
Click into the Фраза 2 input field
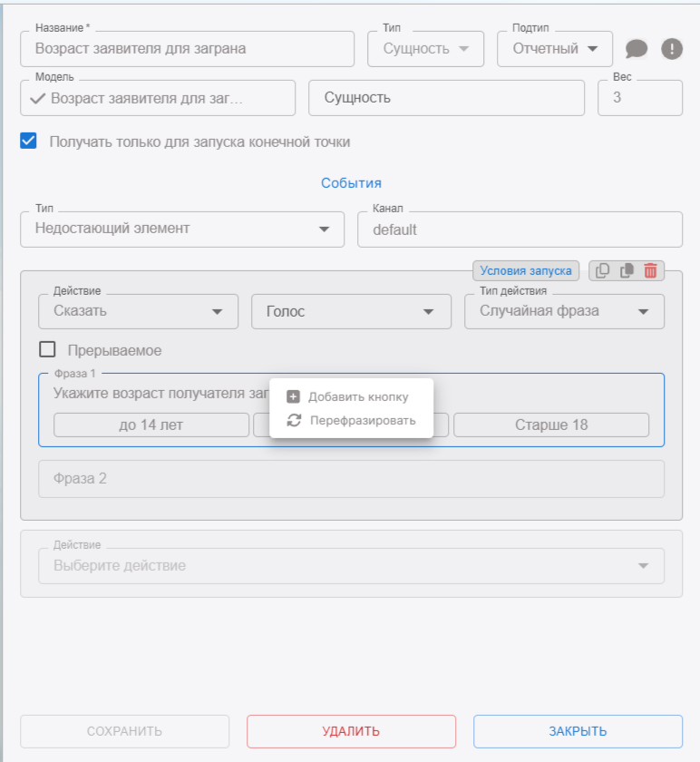coord(351,478)
